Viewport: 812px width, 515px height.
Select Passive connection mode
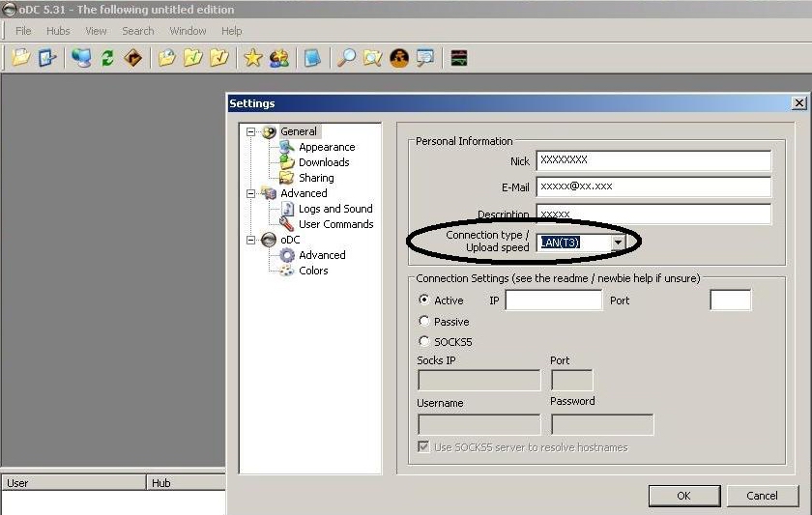point(423,321)
